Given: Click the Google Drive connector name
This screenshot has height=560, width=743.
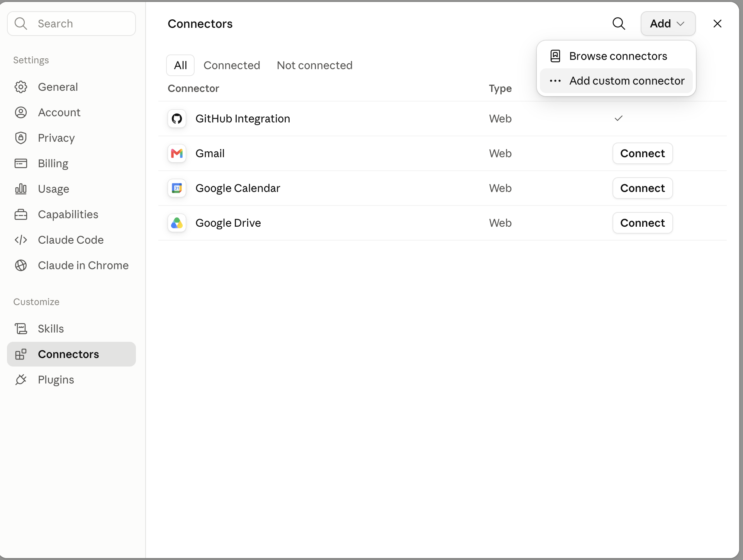Looking at the screenshot, I should [228, 223].
